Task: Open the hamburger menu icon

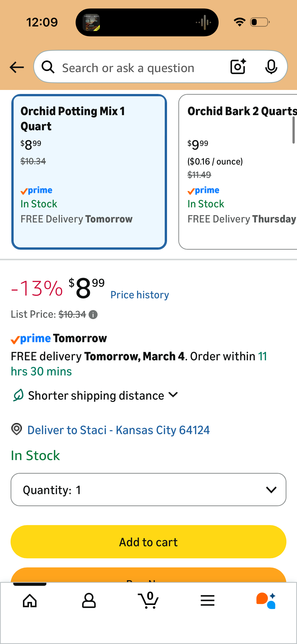Action: pos(208,600)
